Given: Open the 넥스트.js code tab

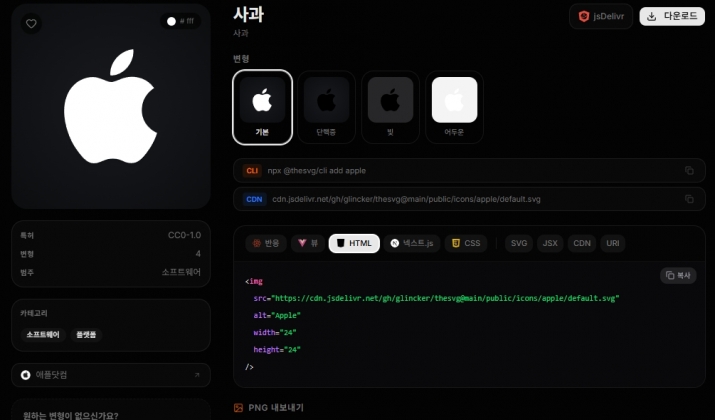Looking at the screenshot, I should click(x=412, y=243).
